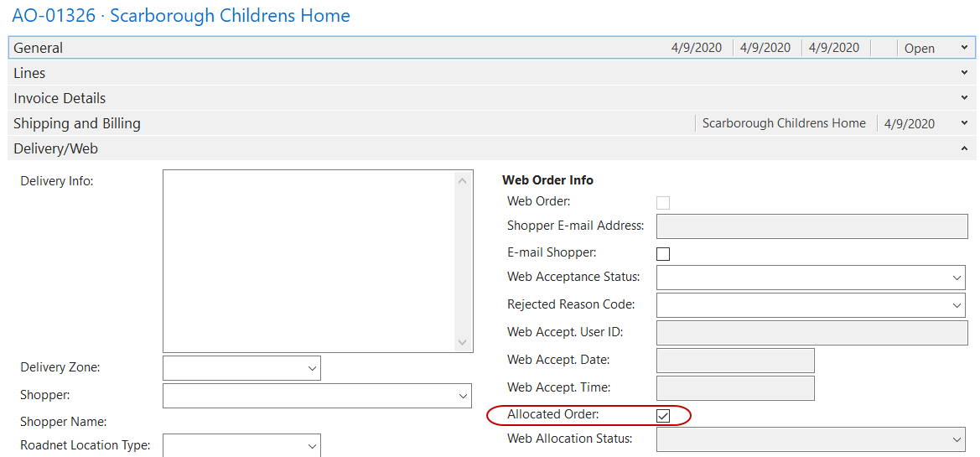
Task: Expand the General section chevron
Action: pos(964,49)
